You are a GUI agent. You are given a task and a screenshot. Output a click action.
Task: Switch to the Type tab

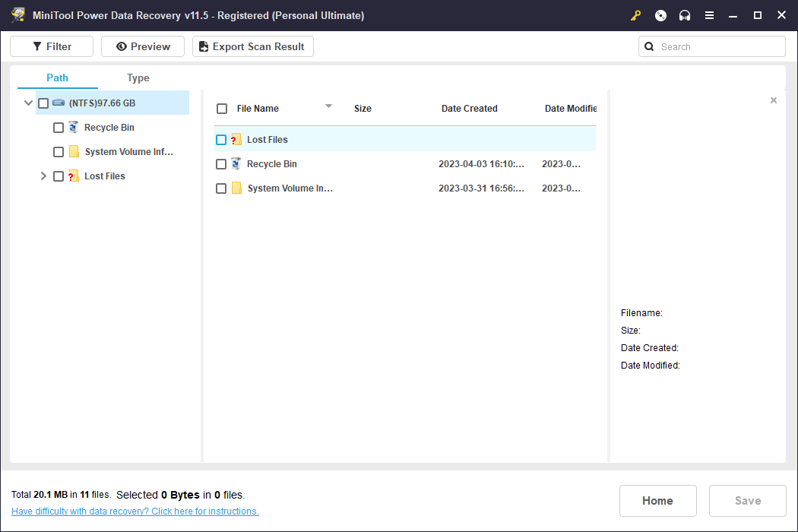point(138,78)
